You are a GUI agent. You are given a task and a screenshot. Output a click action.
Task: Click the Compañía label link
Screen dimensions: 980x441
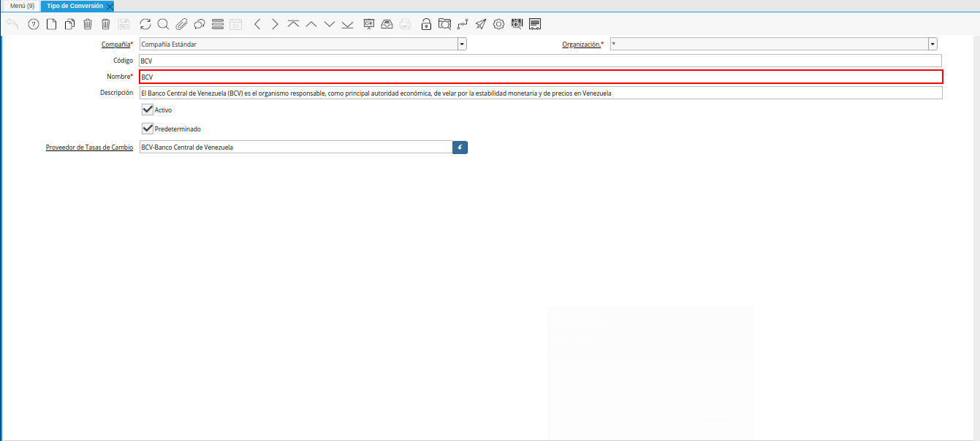click(x=115, y=45)
